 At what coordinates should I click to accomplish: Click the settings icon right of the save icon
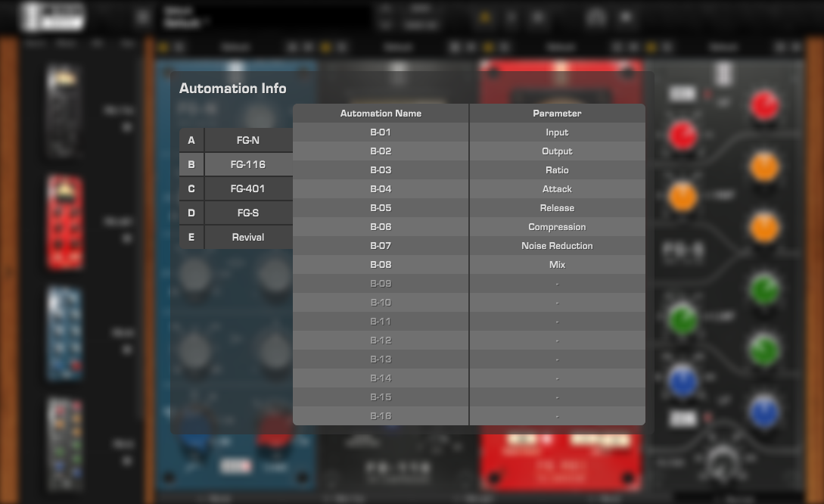[x=627, y=17]
